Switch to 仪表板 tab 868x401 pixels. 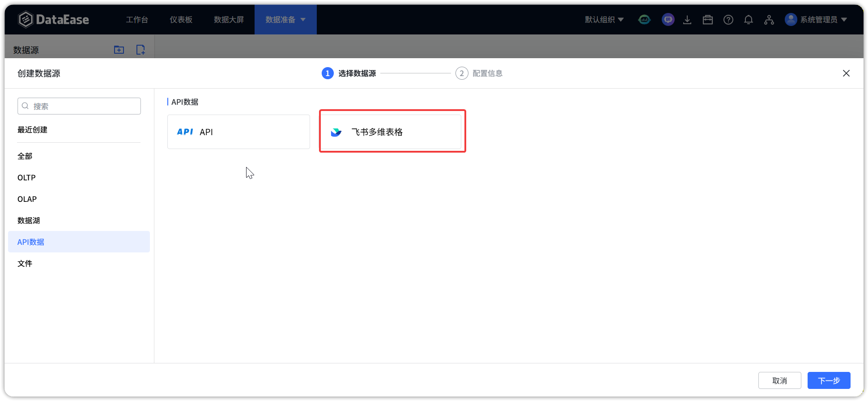coord(181,20)
